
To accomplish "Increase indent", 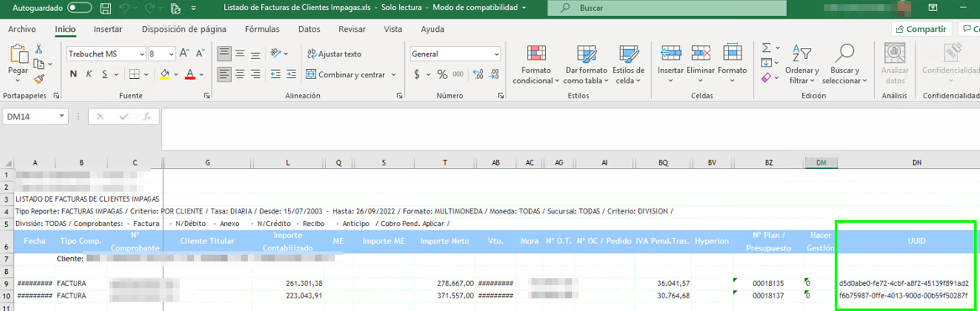I will pos(292,75).
